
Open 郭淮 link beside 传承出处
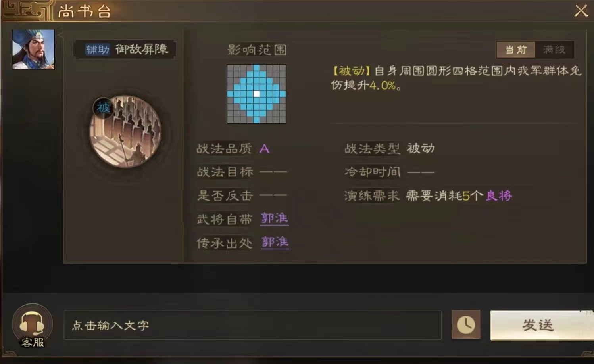click(275, 242)
